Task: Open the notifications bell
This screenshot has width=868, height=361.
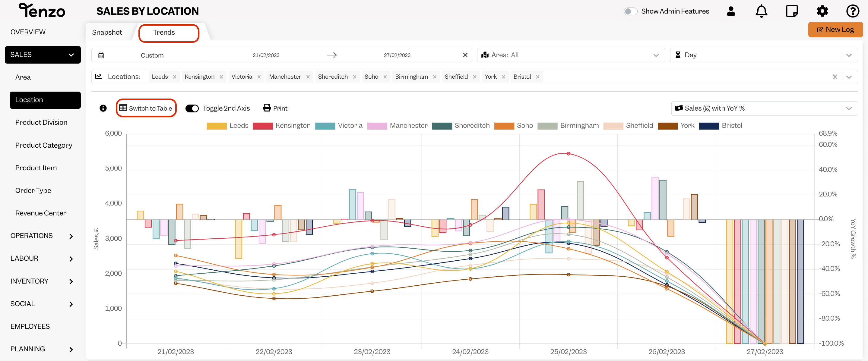Action: [761, 11]
